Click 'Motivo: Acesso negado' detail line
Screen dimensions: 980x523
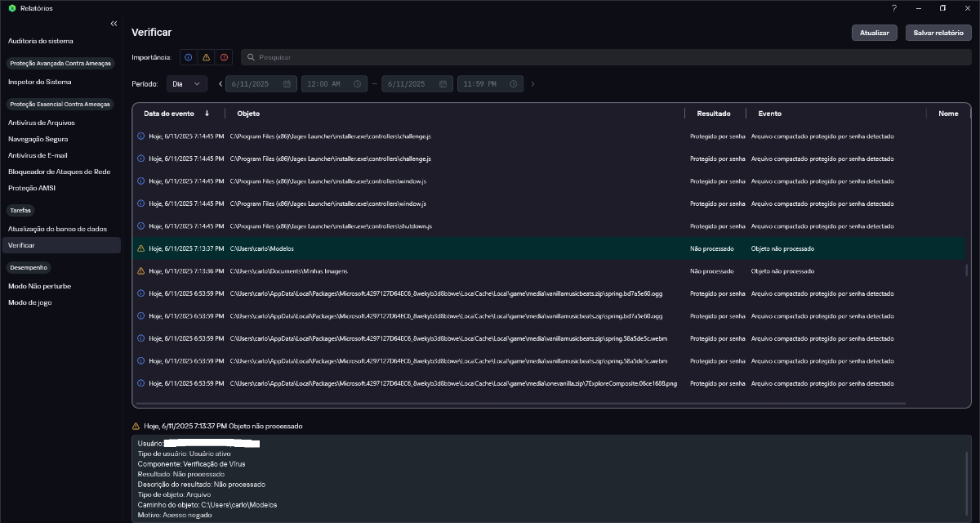pyautogui.click(x=175, y=515)
